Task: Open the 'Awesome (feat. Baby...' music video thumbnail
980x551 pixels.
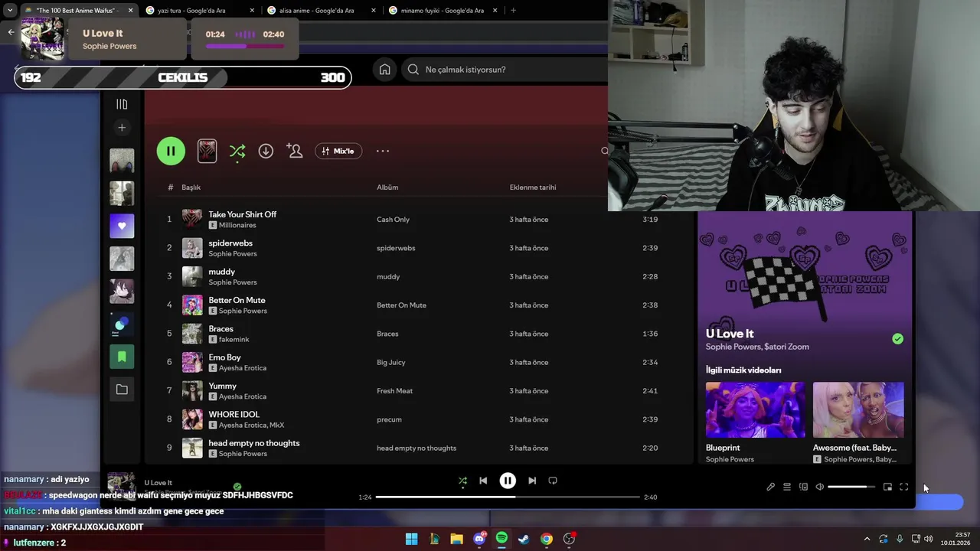Action: pyautogui.click(x=858, y=410)
